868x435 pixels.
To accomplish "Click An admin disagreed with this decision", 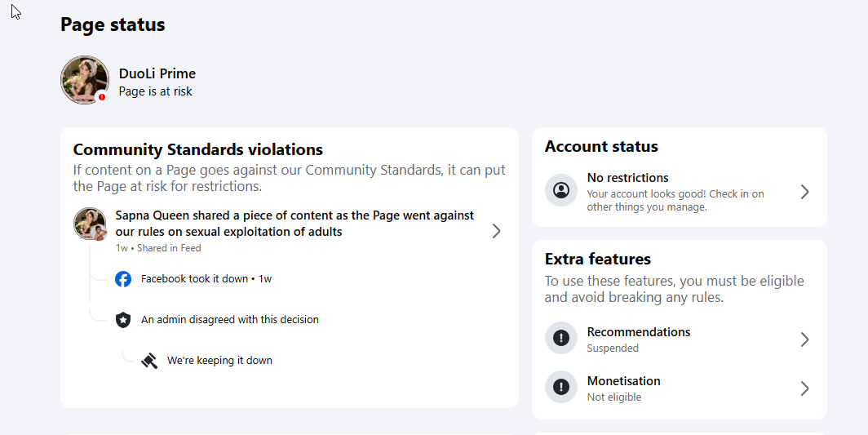I will (x=230, y=320).
